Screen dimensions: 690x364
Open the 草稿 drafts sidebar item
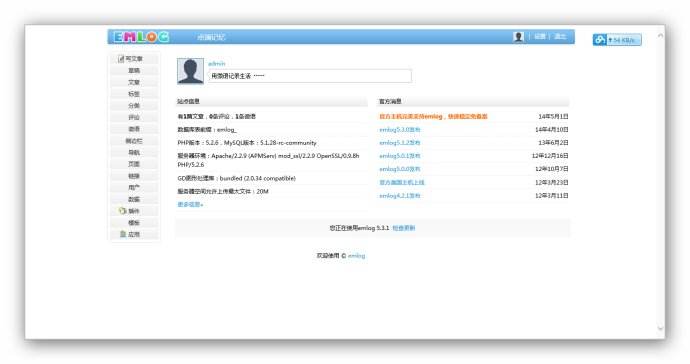(x=134, y=70)
